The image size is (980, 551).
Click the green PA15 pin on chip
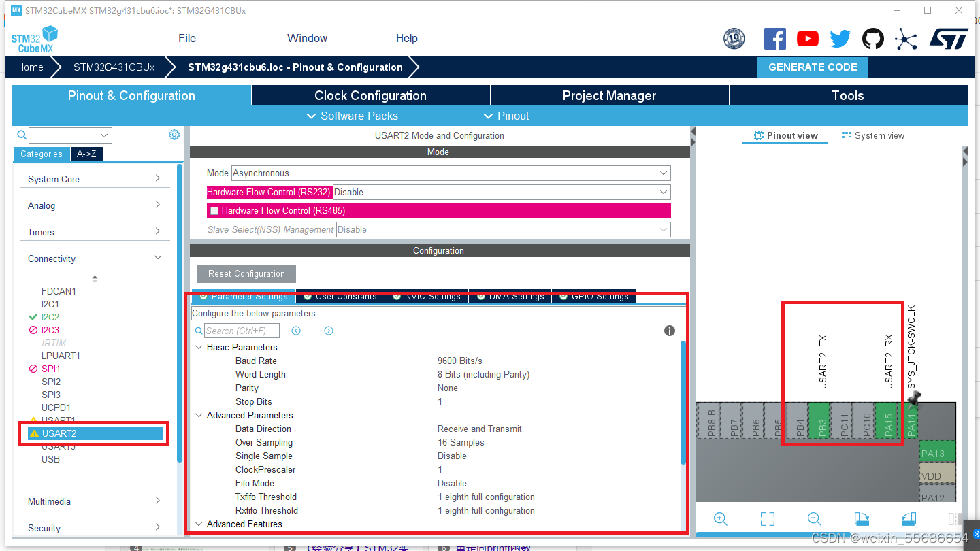[885, 421]
